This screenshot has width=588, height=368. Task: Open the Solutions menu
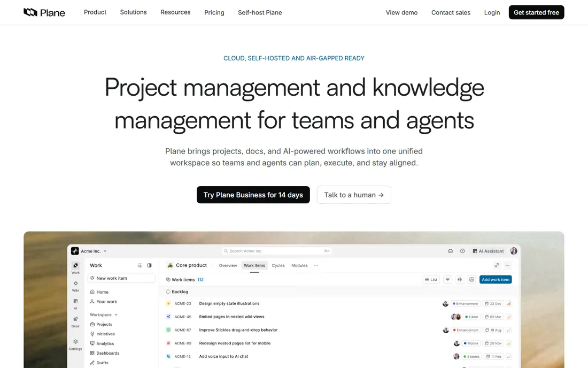click(x=133, y=12)
